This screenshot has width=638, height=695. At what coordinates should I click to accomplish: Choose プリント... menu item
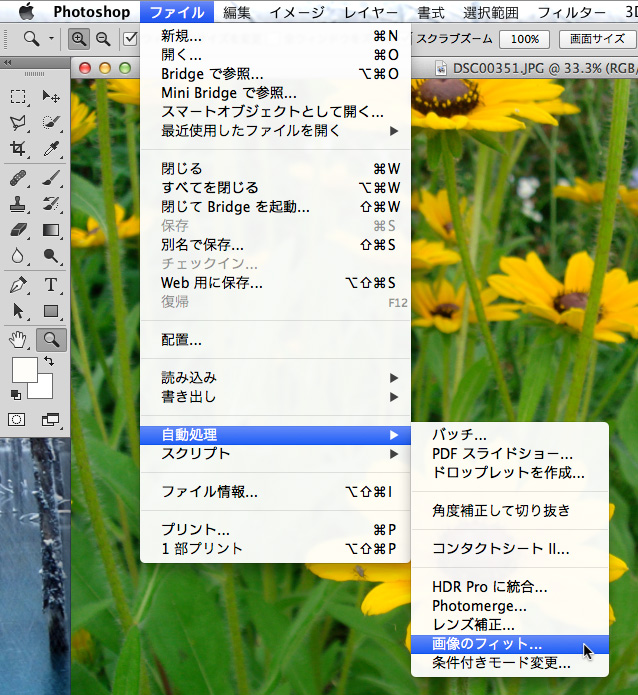point(275,530)
